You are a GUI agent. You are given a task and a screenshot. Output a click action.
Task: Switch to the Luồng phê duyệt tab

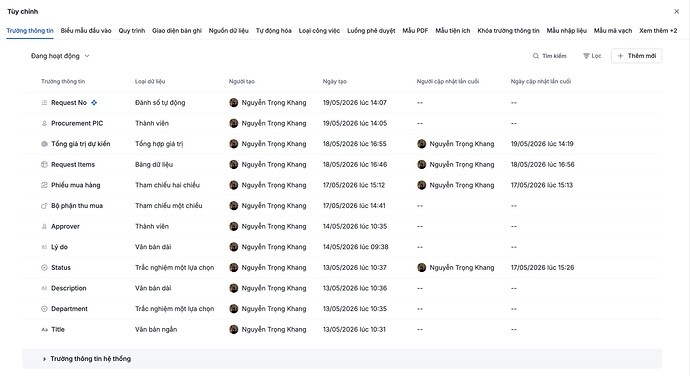[x=371, y=30]
